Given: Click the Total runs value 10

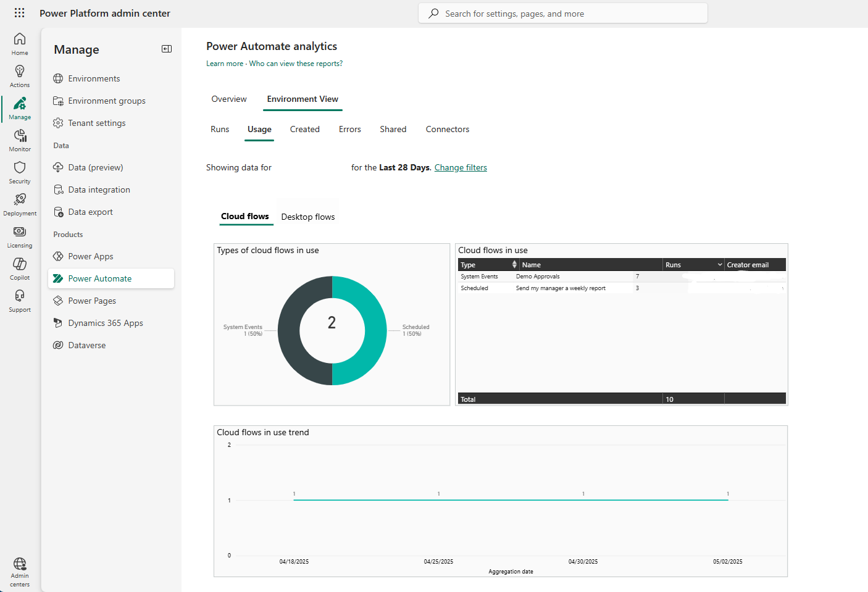Looking at the screenshot, I should (669, 399).
